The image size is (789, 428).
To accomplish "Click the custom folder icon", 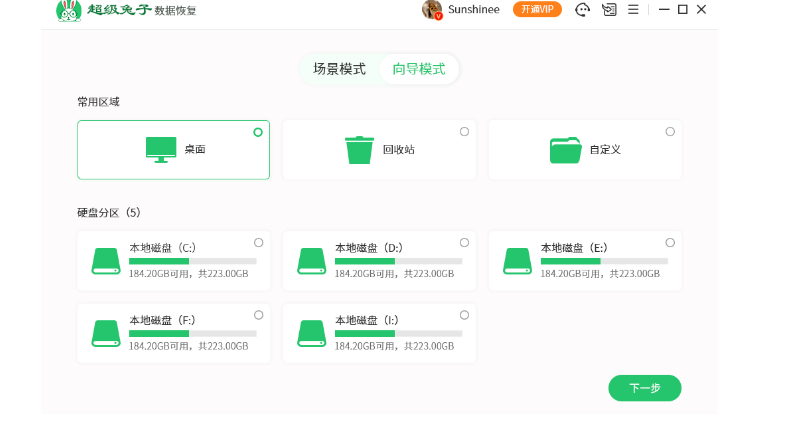I will pyautogui.click(x=565, y=150).
